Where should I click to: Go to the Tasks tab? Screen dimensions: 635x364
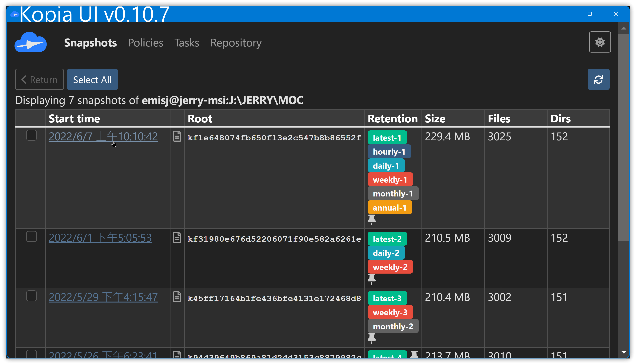[187, 43]
